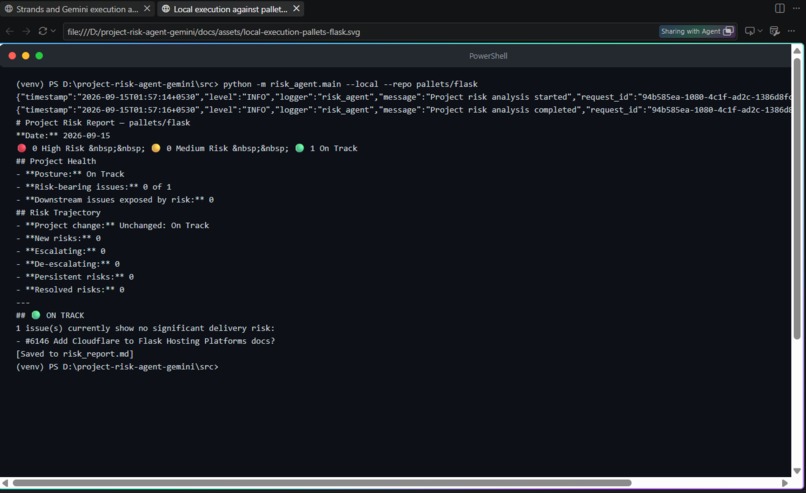Open the dropdown arrow beside the reload icon
Screen dimensions: 806x493
coord(53,31)
